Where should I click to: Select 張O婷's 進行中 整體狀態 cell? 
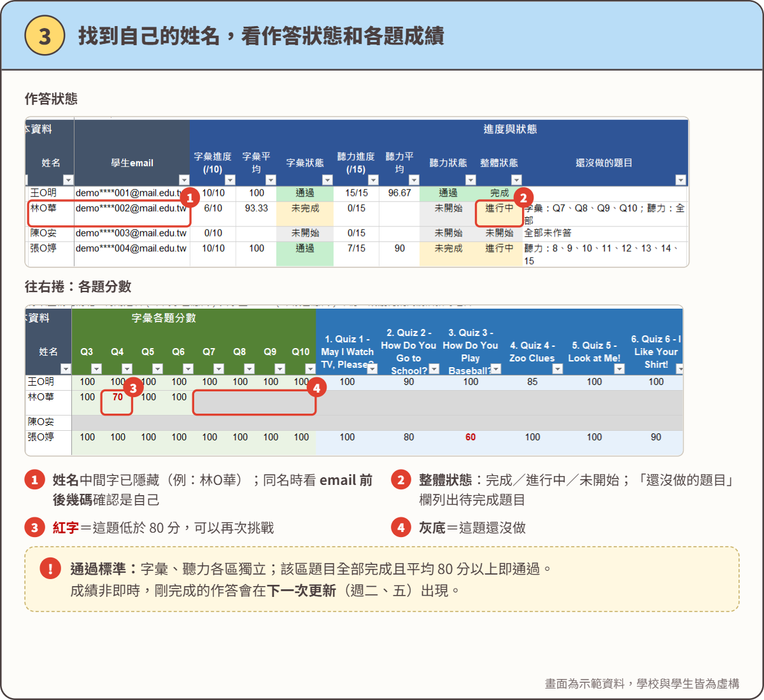[x=499, y=253]
